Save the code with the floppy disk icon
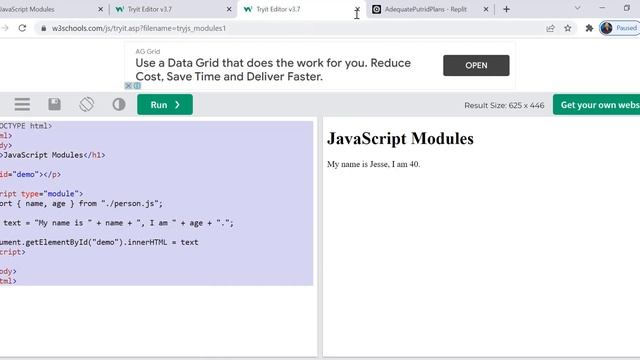This screenshot has width=640, height=360. point(54,104)
